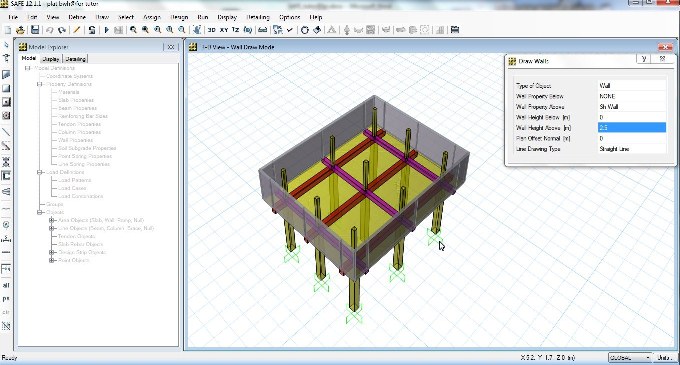Viewport: 680px width, 365px height.
Task: Open the coordinate system dropdown in the status bar
Action: tap(630, 358)
